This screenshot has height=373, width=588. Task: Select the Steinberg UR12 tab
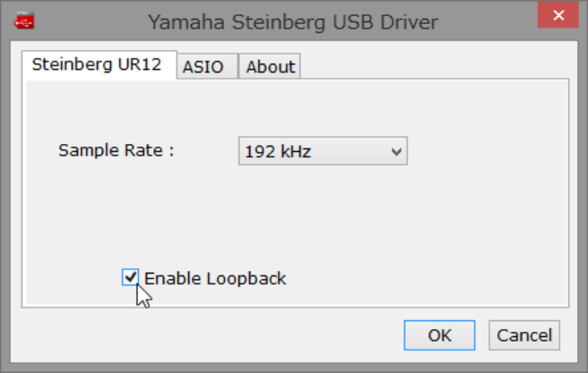click(x=99, y=65)
